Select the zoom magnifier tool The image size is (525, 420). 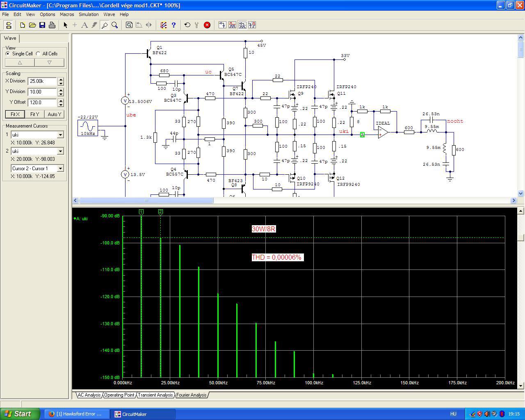115,25
